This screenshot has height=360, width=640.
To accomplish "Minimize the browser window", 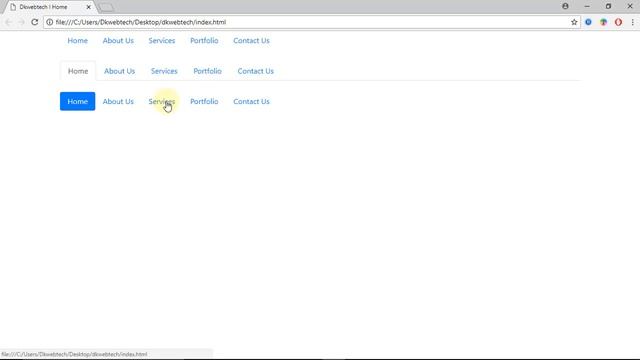I will pos(587,6).
